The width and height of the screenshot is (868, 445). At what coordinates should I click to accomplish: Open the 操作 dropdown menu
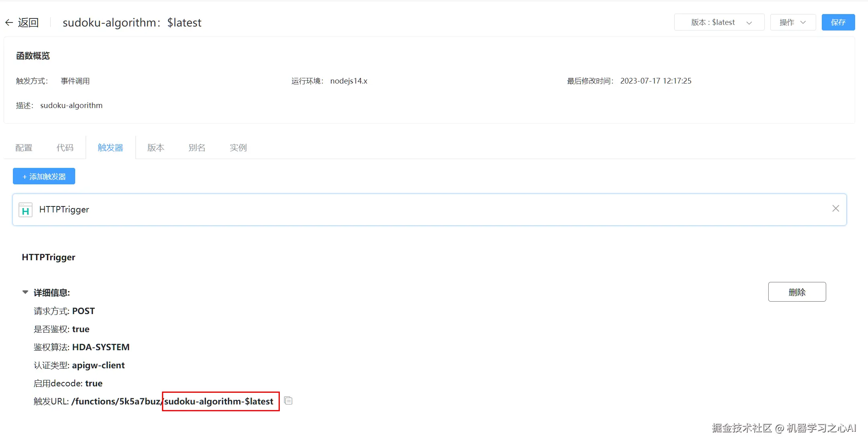click(x=787, y=22)
